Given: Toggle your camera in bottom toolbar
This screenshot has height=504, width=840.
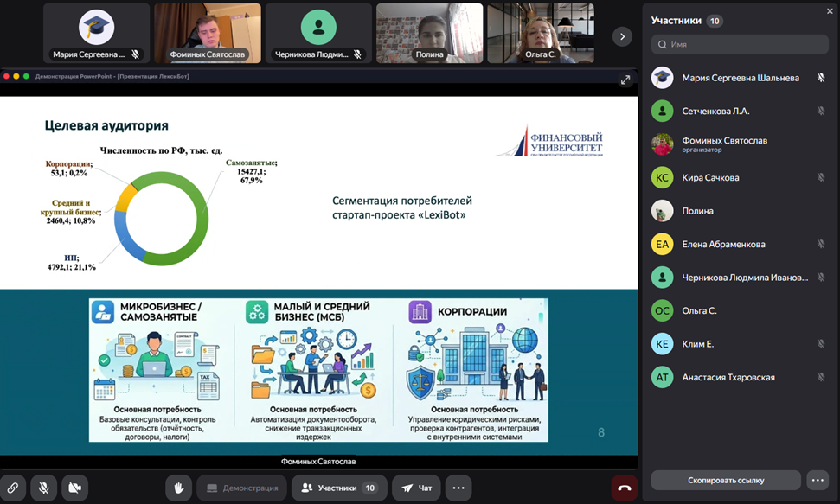Looking at the screenshot, I should pos(74,488).
